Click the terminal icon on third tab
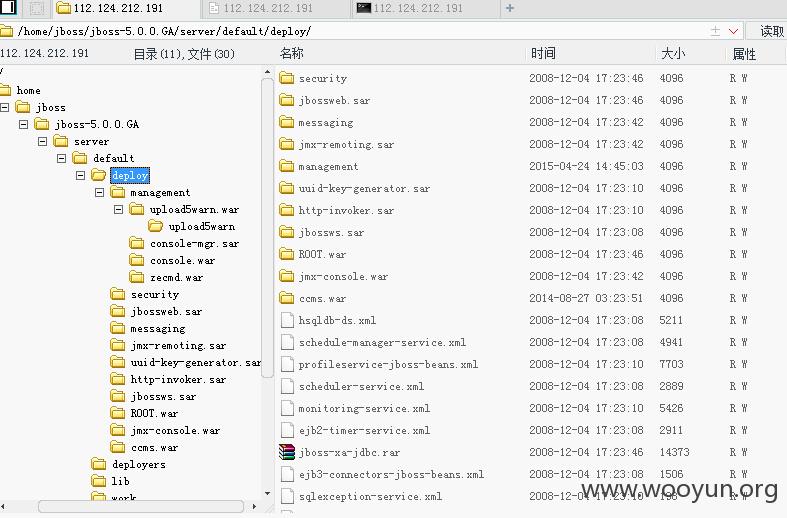 click(363, 8)
